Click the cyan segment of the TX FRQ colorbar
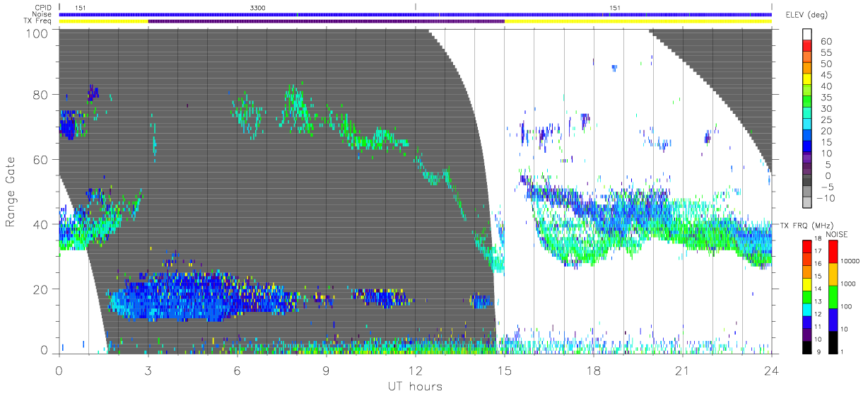Viewport: 868px width, 401px height. pyautogui.click(x=807, y=310)
